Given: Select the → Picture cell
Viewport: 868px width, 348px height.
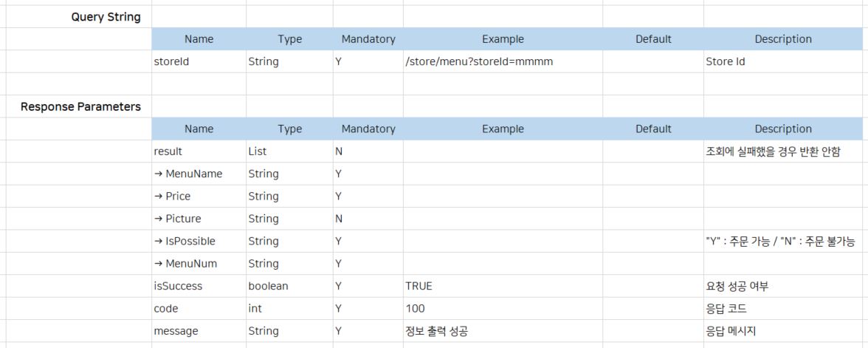Looking at the screenshot, I should 177,219.
